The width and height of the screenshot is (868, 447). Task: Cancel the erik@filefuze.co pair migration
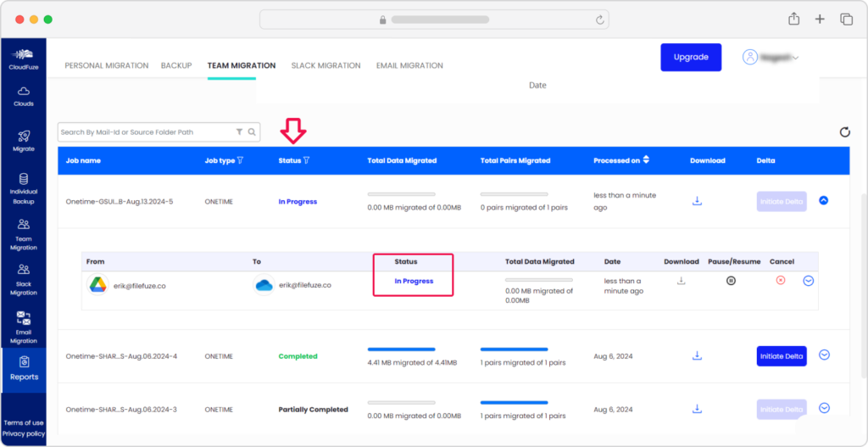(781, 280)
